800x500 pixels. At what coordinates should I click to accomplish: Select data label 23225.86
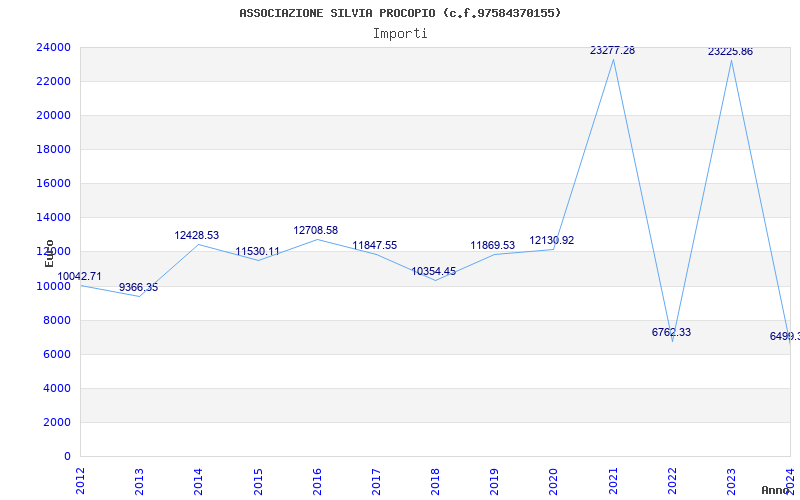coord(730,52)
